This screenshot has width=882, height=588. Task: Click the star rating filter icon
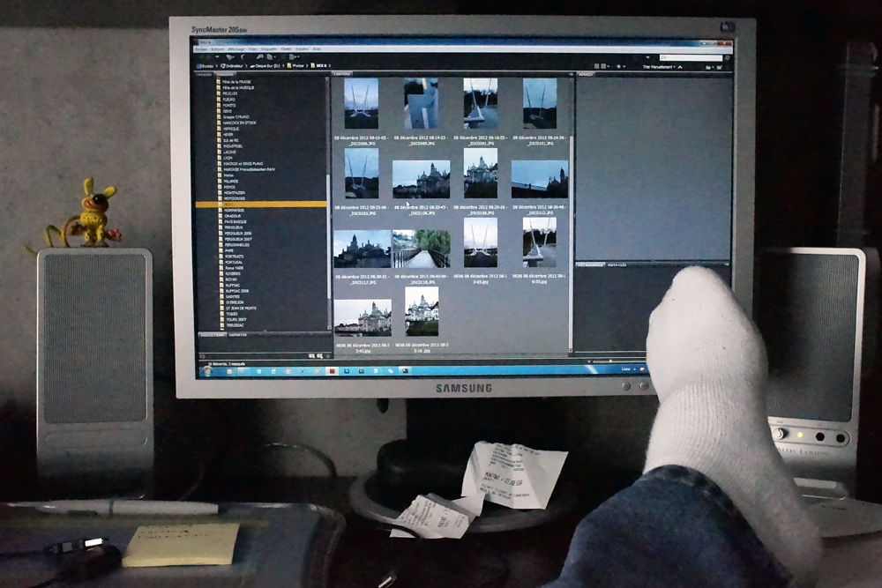(619, 66)
